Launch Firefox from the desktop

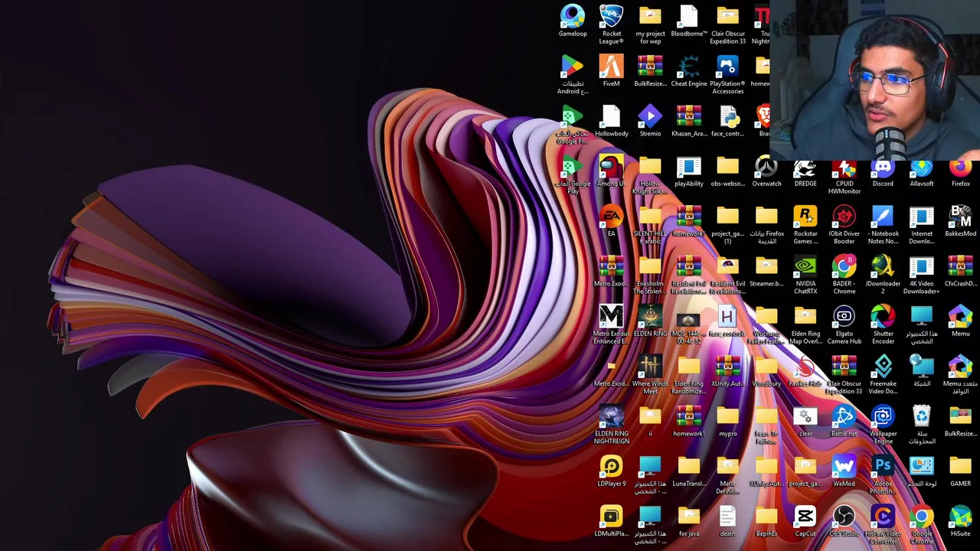[x=960, y=173]
